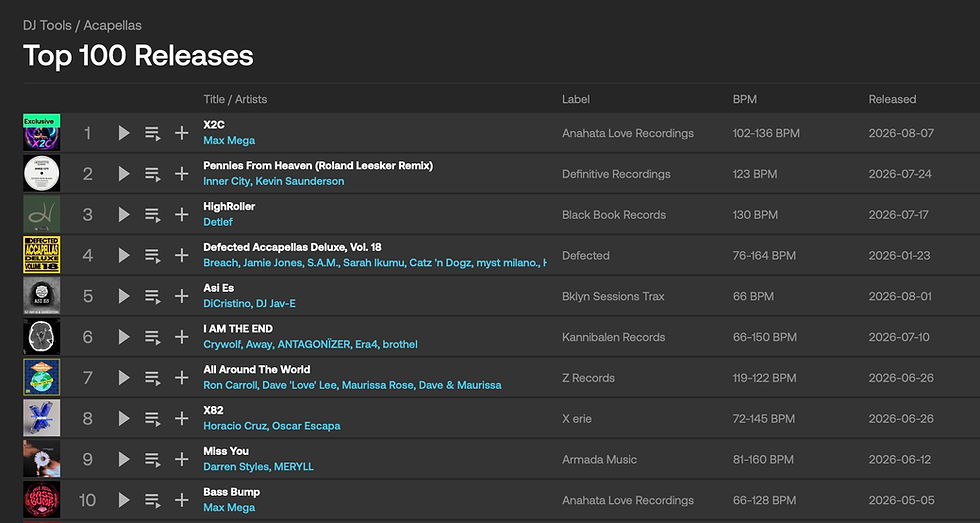Play Miss You release
The height and width of the screenshot is (523, 980).
(x=124, y=459)
